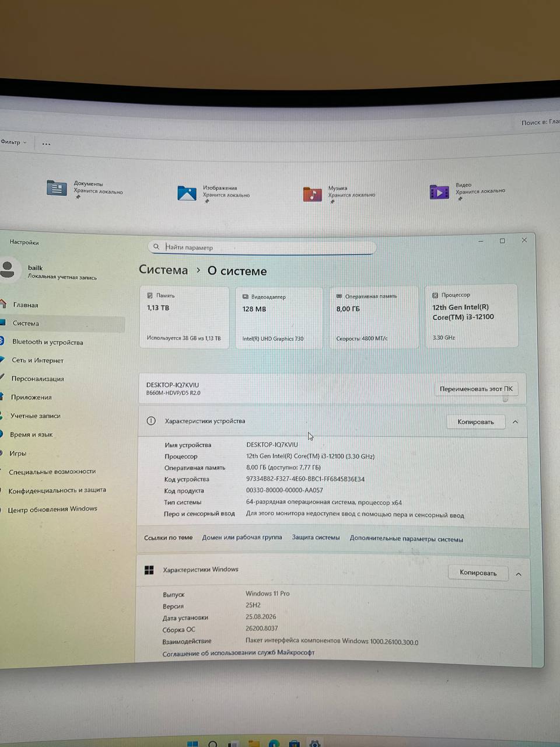The width and height of the screenshot is (560, 747).
Task: Open the Документы folder icon in File Explorer
Action: [57, 188]
